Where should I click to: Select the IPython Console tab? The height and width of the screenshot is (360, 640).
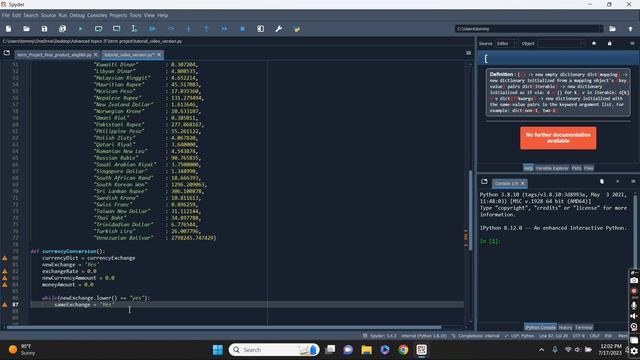[x=540, y=327]
